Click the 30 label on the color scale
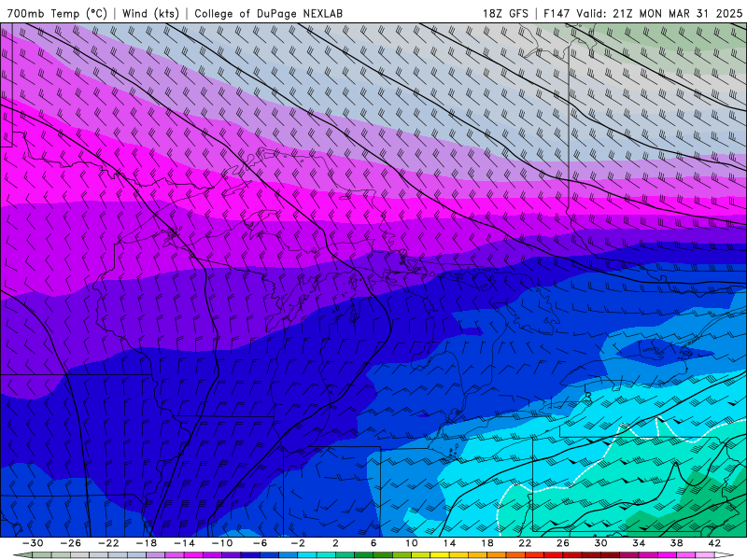 600,543
